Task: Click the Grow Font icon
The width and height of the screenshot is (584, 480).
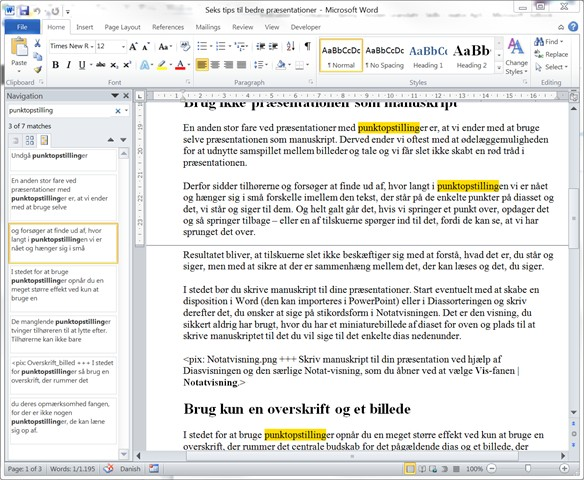Action: pos(133,47)
